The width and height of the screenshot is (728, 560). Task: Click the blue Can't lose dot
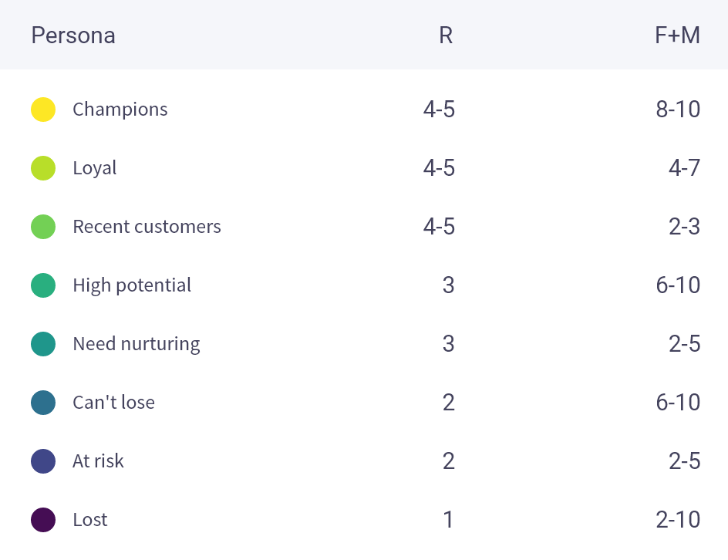pos(43,403)
